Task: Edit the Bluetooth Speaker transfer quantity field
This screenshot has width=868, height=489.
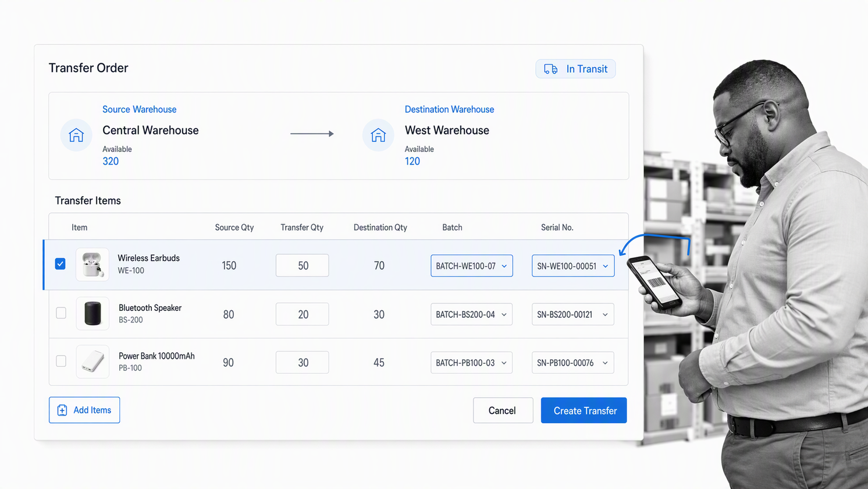Action: tap(303, 314)
